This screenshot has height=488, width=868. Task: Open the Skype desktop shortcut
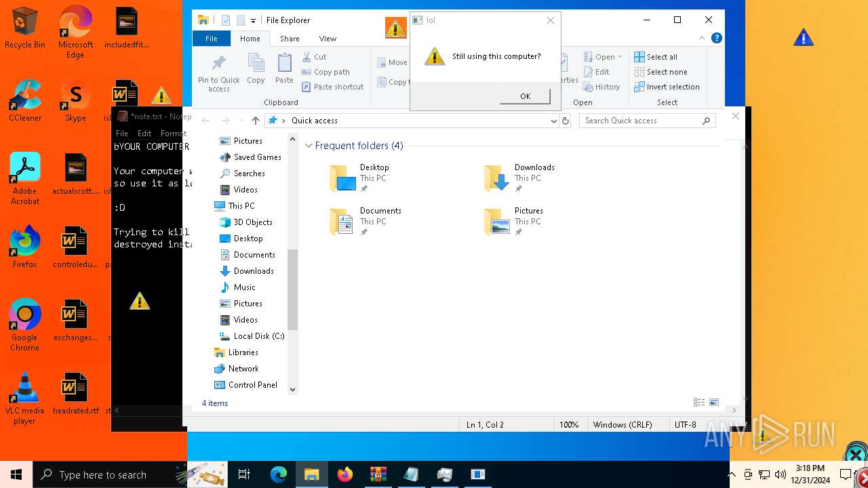[x=75, y=101]
